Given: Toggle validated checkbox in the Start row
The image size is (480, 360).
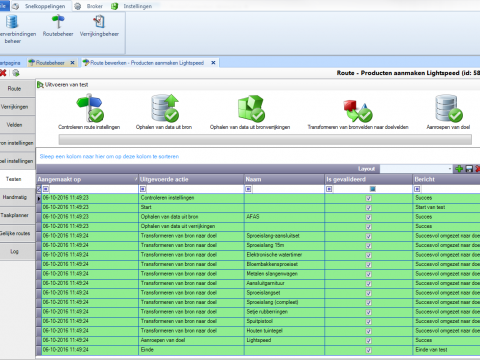Looking at the screenshot, I should click(x=369, y=208).
